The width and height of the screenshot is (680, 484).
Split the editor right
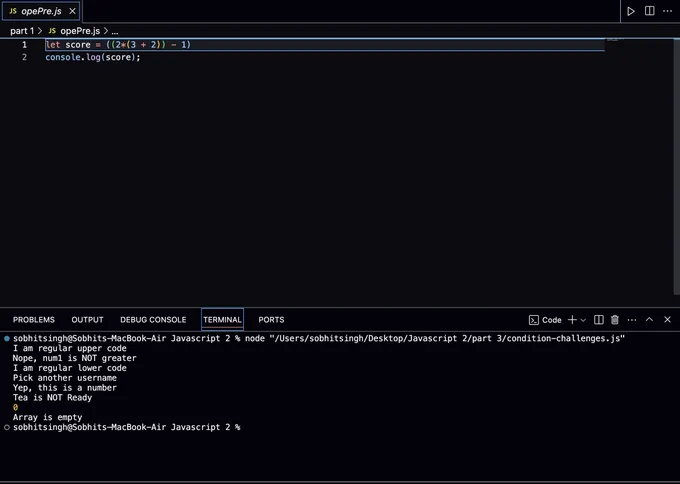(649, 11)
